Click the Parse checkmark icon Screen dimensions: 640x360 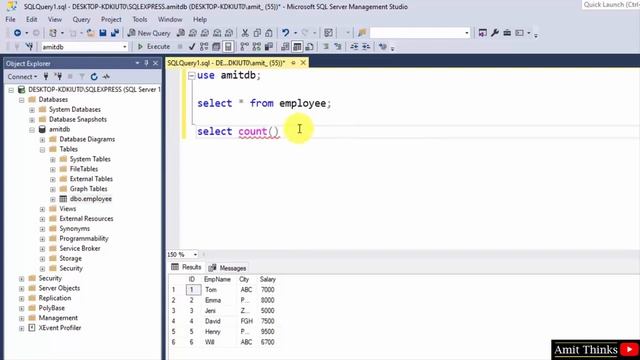click(192, 47)
